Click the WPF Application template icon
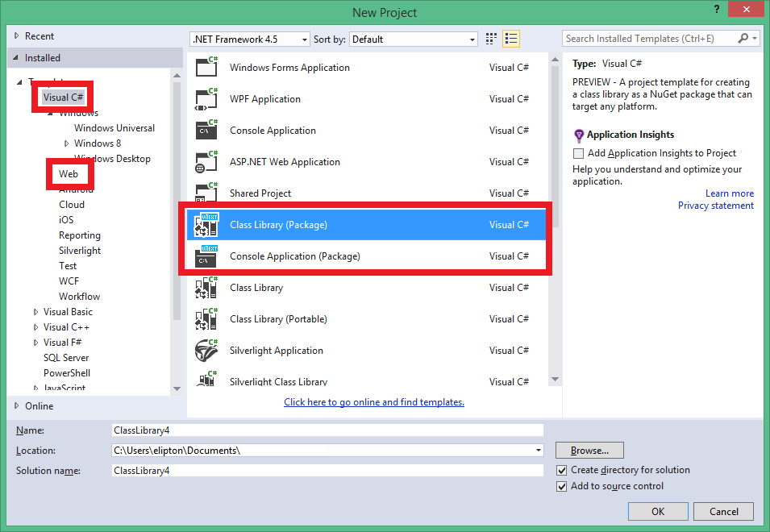The height and width of the screenshot is (532, 770). pos(206,98)
